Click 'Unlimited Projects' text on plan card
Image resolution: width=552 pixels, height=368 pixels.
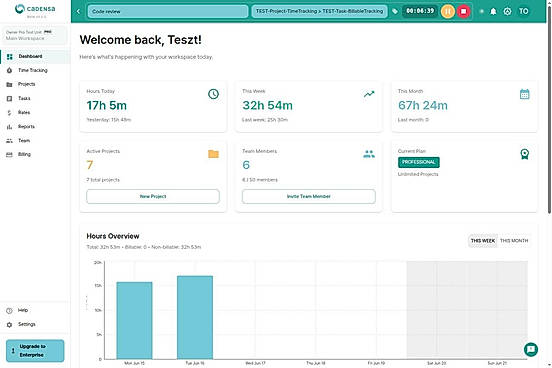click(418, 174)
